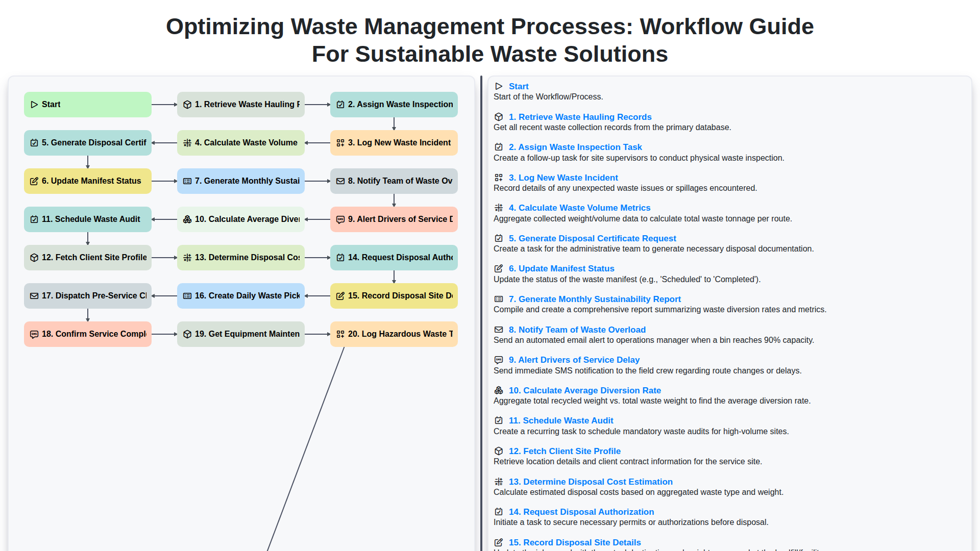Click the play icon on the Start node

pyautogui.click(x=34, y=104)
